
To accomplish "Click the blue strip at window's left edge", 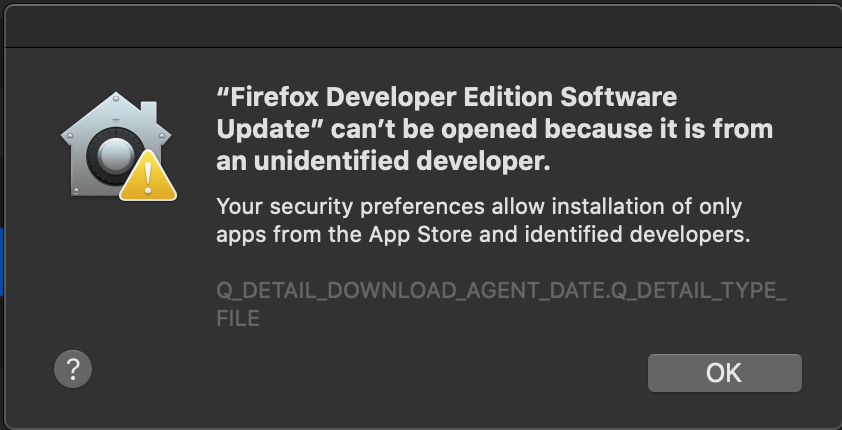I will [x=2, y=261].
